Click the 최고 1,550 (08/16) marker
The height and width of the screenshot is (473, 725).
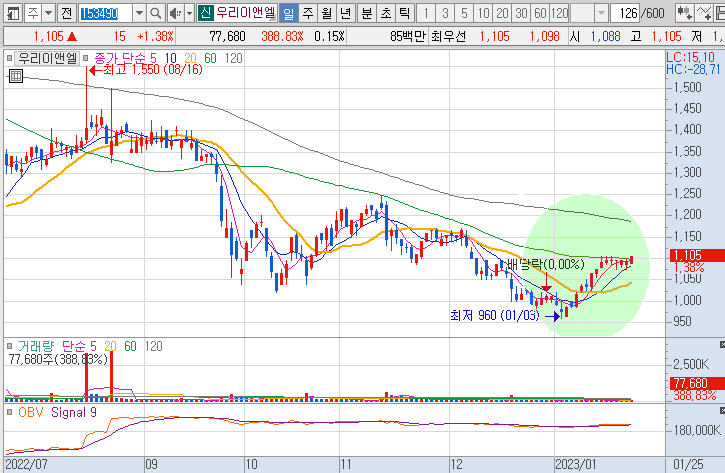[146, 70]
